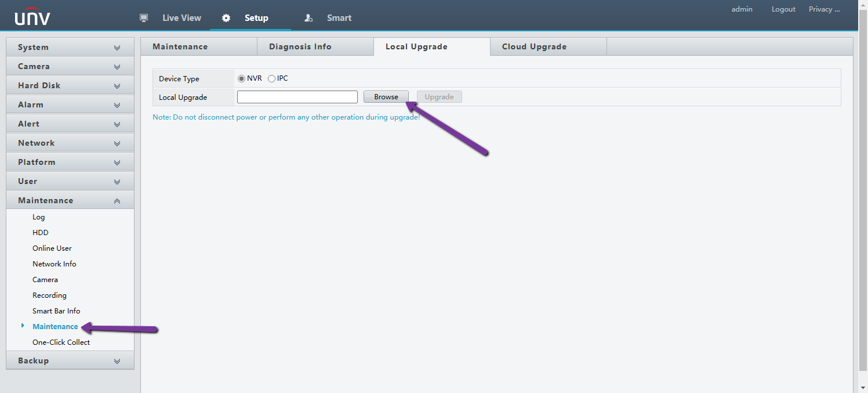Click the Smart person icon
Viewport: 868px width, 393px height.
[308, 18]
